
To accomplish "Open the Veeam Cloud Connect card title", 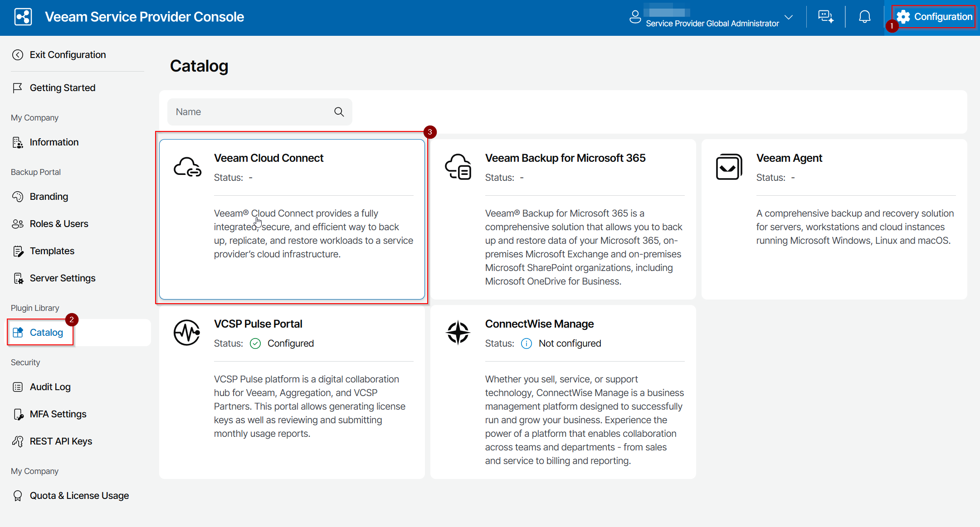I will 268,158.
